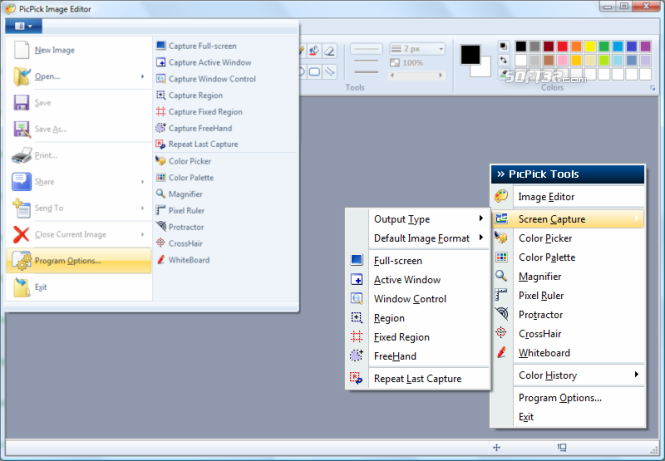Click Color Picker in the PicPick Tools menu
Screen dimensions: 665x461
click(568, 238)
